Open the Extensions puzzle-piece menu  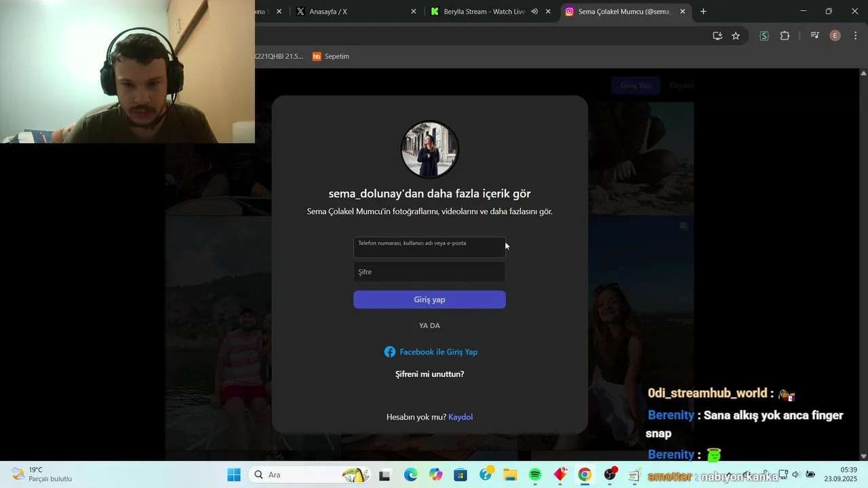tap(785, 36)
